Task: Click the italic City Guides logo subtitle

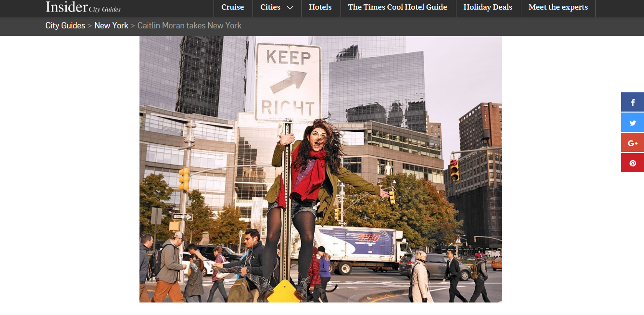Action: pyautogui.click(x=104, y=10)
